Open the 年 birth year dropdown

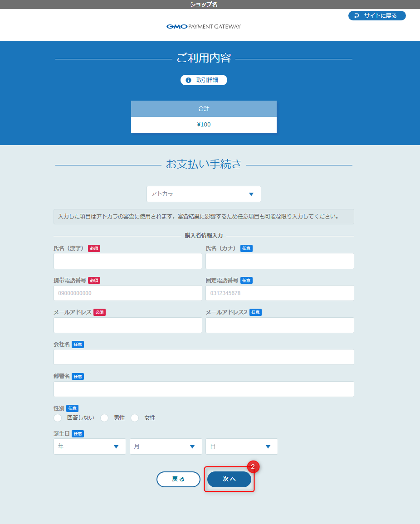click(x=89, y=446)
